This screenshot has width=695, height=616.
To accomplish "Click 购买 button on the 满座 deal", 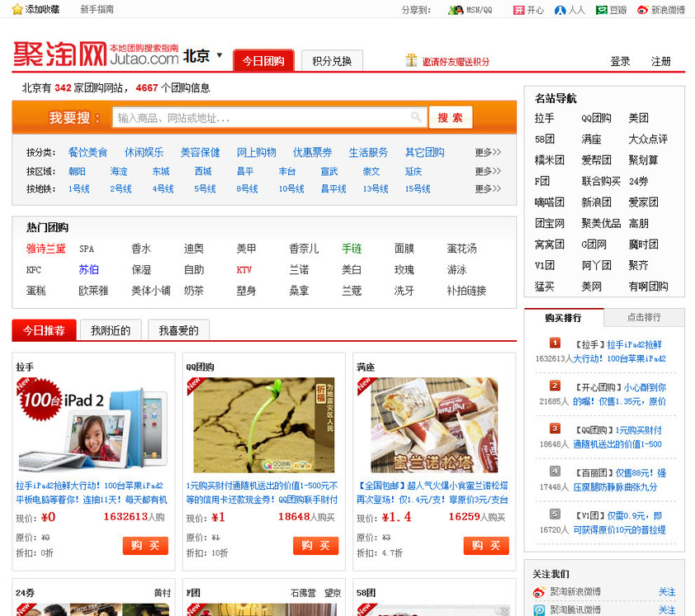I will [486, 546].
